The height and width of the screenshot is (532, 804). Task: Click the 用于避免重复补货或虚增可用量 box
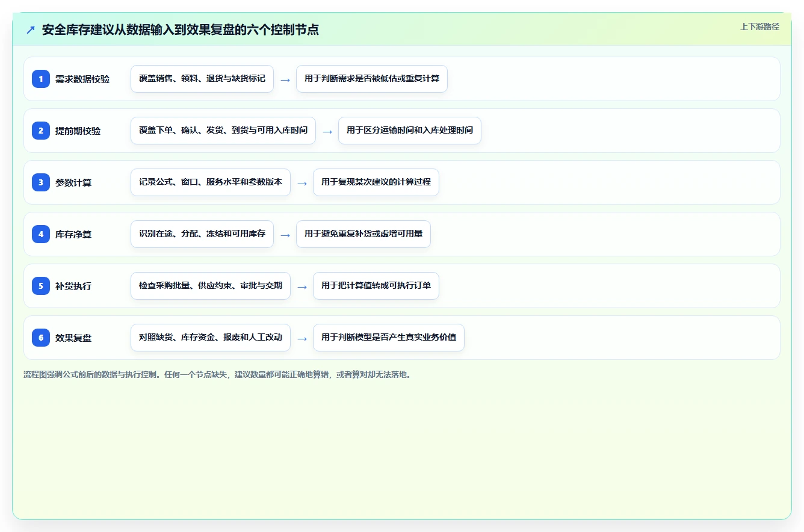(363, 234)
